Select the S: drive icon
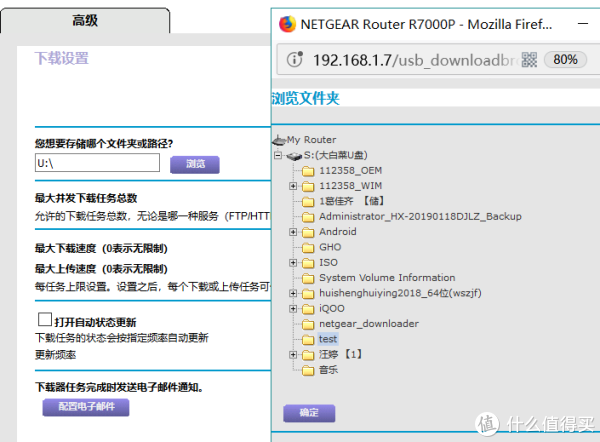The width and height of the screenshot is (600, 442). 294,156
